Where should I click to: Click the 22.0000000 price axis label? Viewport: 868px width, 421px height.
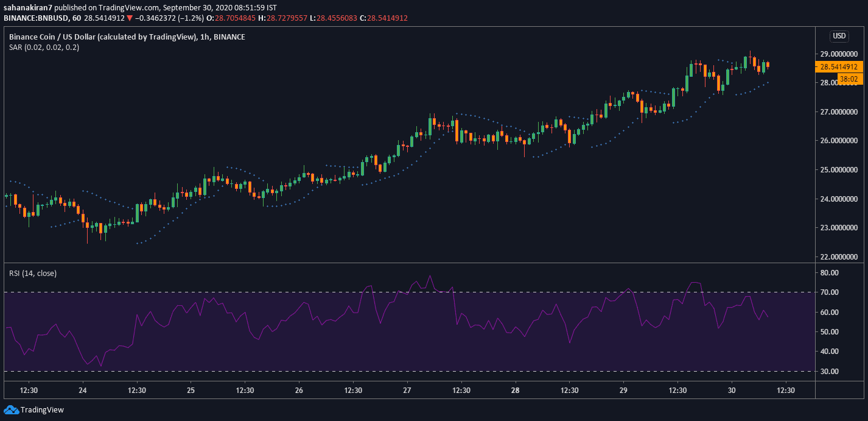839,257
